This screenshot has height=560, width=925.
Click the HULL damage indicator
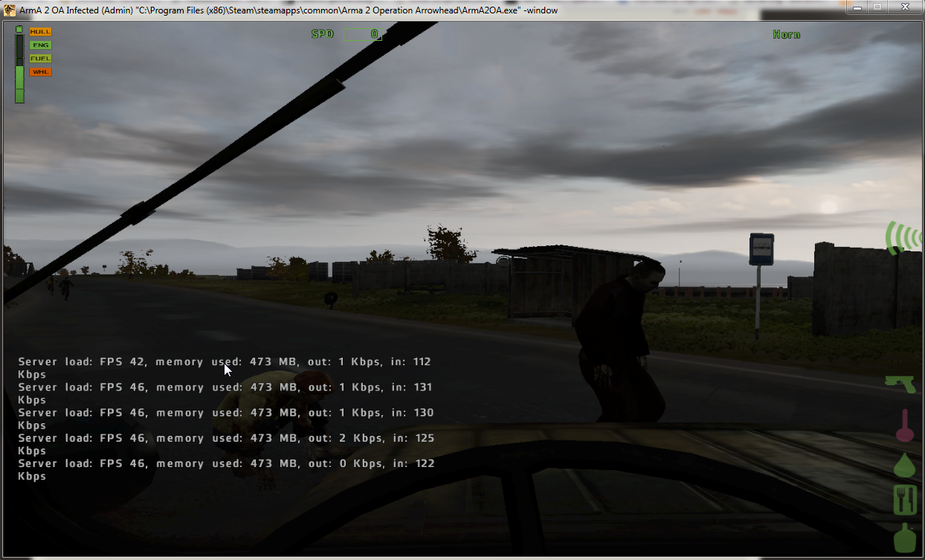click(x=40, y=32)
